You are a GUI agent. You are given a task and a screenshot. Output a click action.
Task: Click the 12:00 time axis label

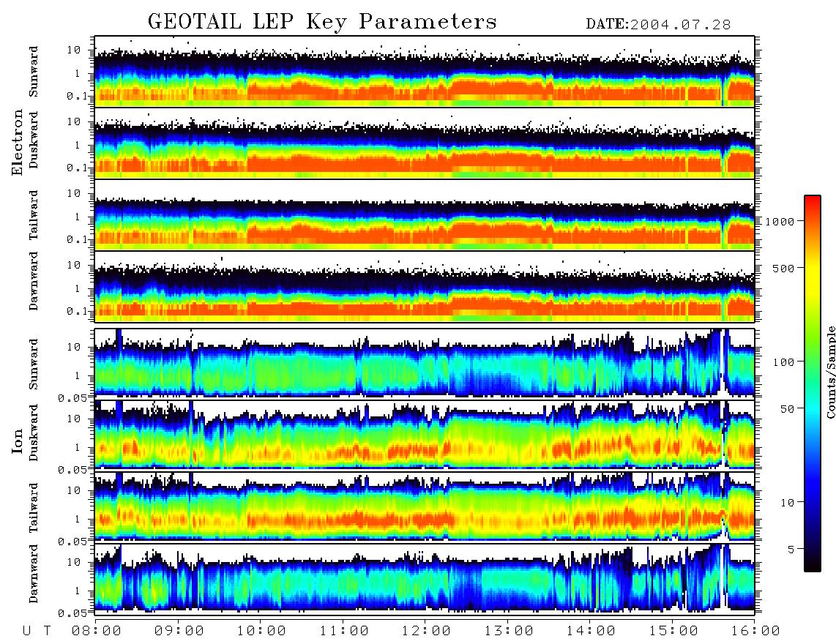pos(426,631)
